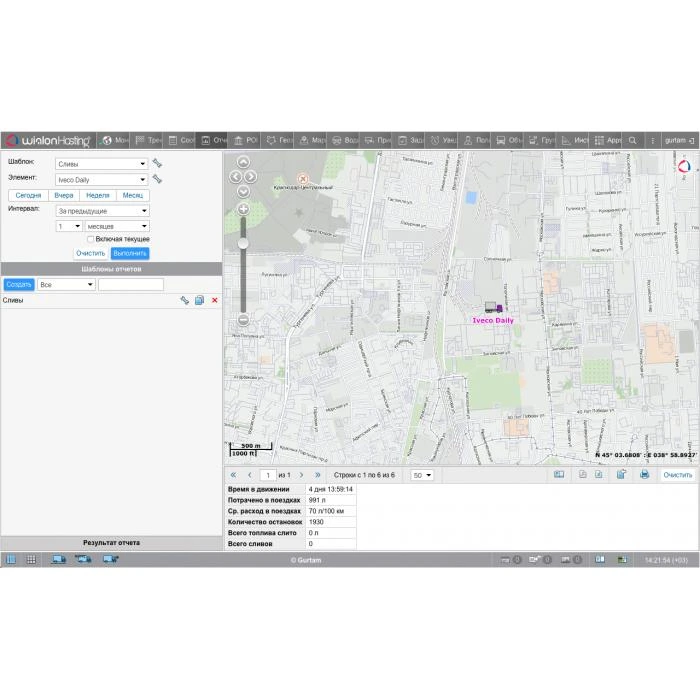The width and height of the screenshot is (700, 700).
Task: Click the template search input field
Action: tap(130, 285)
